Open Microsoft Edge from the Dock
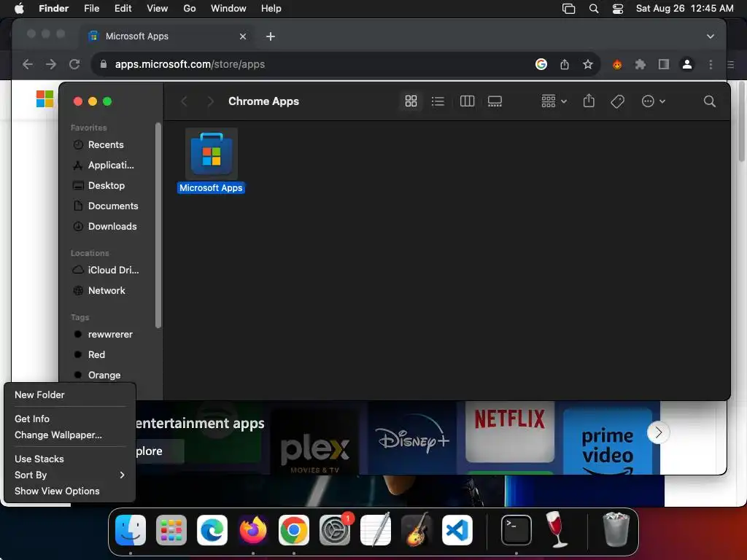The image size is (747, 560). click(x=212, y=530)
